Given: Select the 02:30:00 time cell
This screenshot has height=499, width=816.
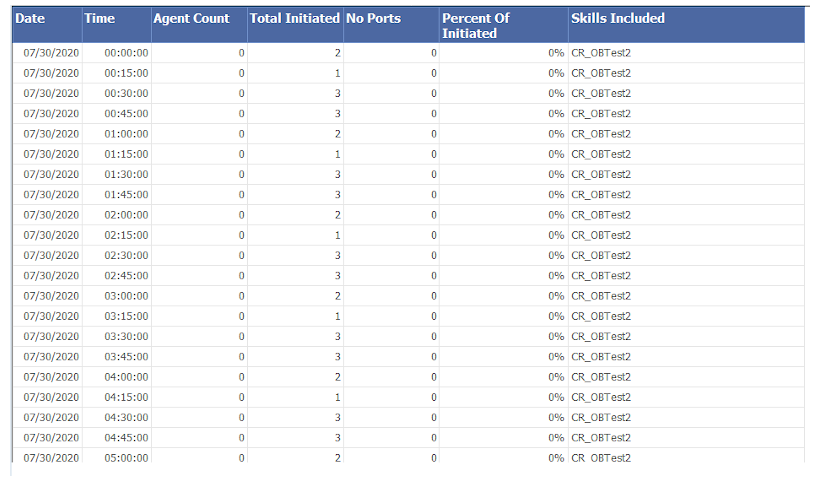Looking at the screenshot, I should click(x=117, y=256).
